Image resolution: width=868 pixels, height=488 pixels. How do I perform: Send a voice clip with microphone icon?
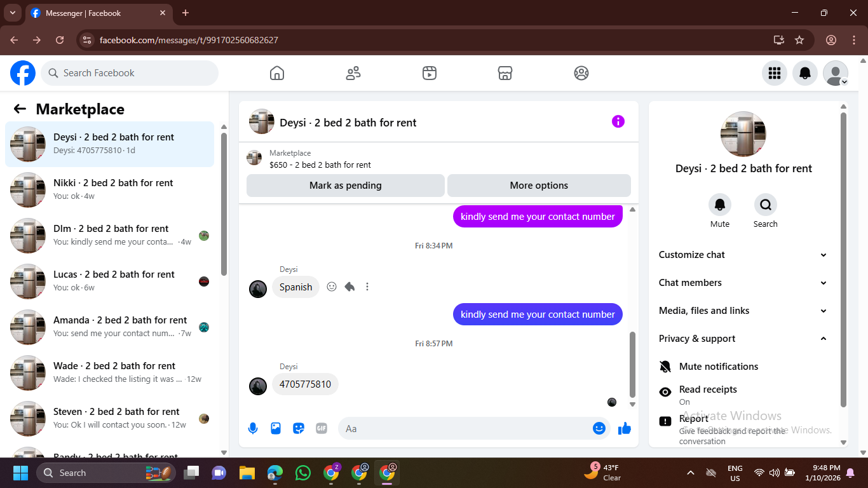(253, 428)
